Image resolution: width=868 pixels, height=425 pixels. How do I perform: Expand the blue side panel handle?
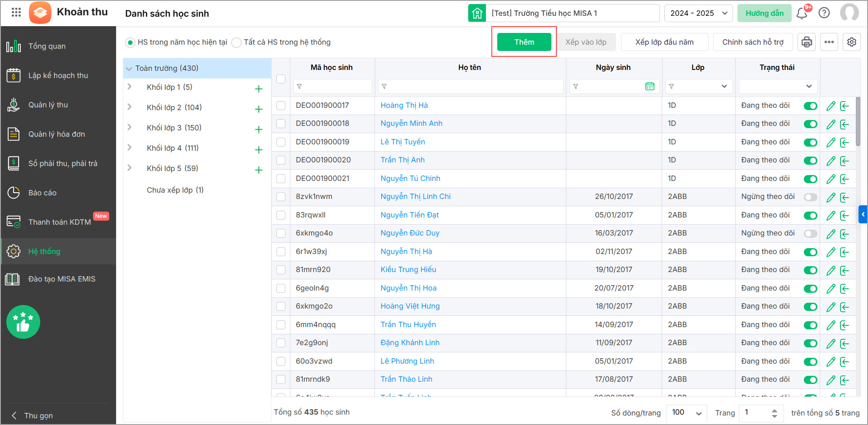(863, 214)
